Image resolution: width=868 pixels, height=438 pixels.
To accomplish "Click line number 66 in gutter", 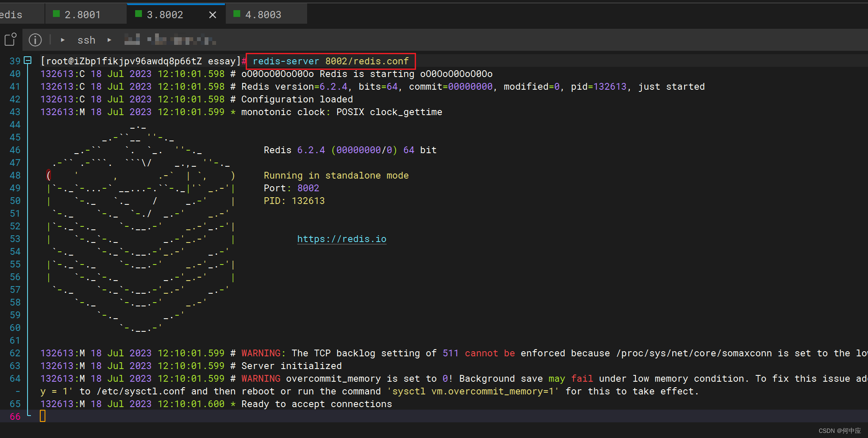I will point(15,416).
